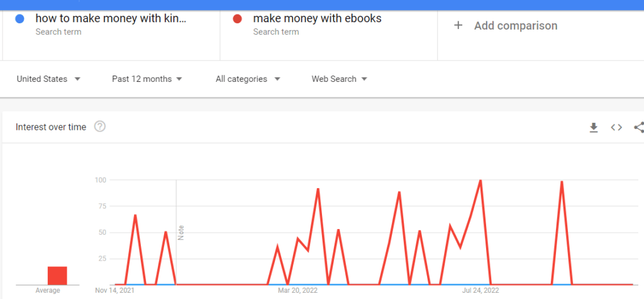Open the embed code icon
The height and width of the screenshot is (299, 644).
616,128
